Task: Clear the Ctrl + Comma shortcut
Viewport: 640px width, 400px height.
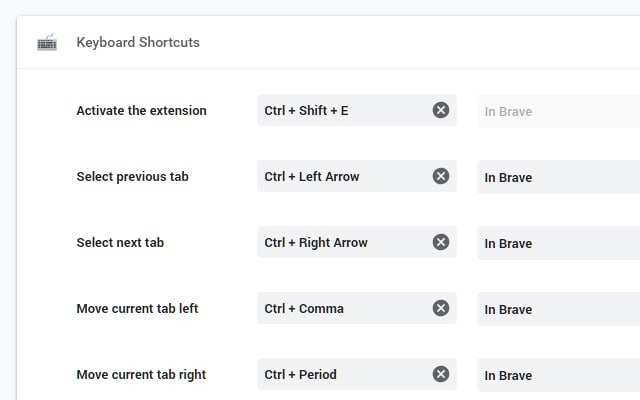Action: point(441,308)
